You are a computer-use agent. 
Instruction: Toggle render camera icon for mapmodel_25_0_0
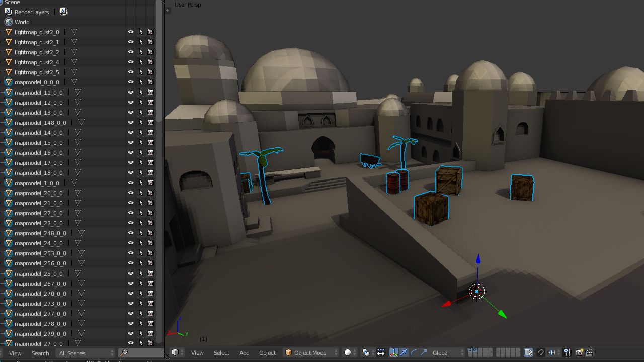coord(150,273)
